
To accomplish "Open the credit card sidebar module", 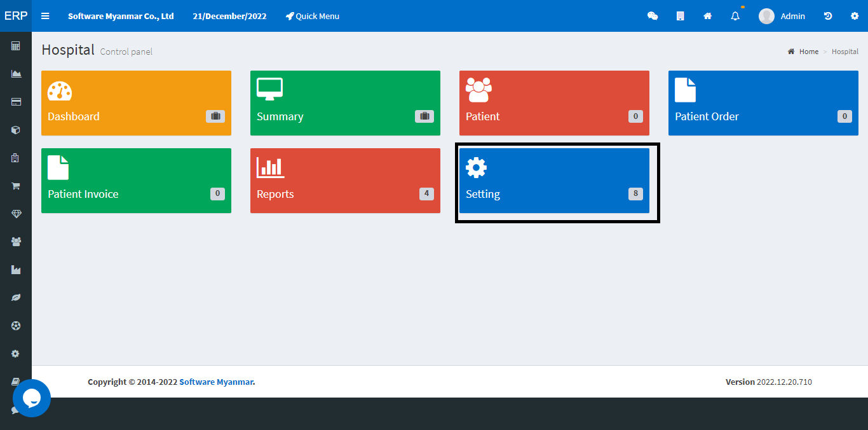I will click(16, 102).
